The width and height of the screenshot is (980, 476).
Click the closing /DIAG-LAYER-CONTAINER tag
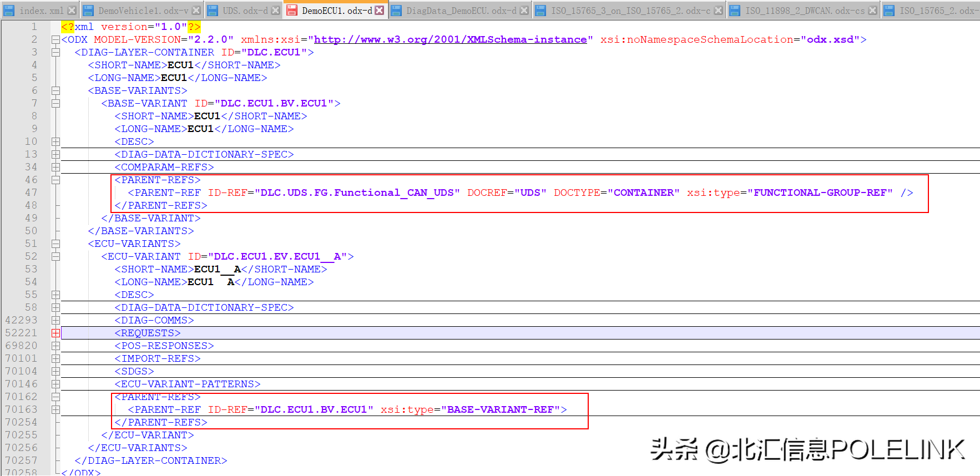click(x=151, y=460)
